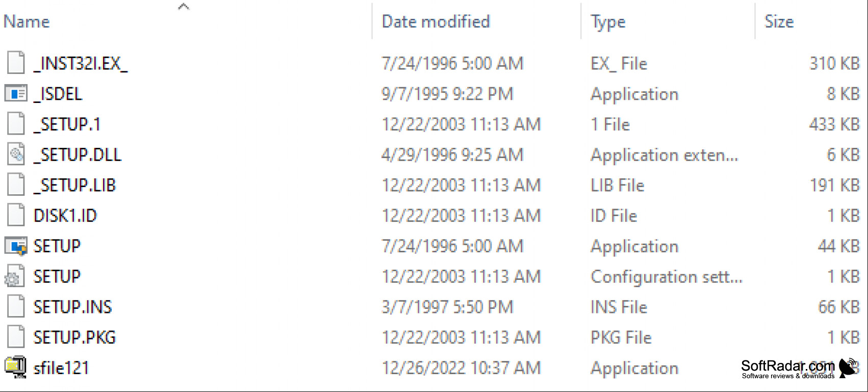The height and width of the screenshot is (392, 868).
Task: Click the SETUP.INS file icon
Action: (16, 307)
